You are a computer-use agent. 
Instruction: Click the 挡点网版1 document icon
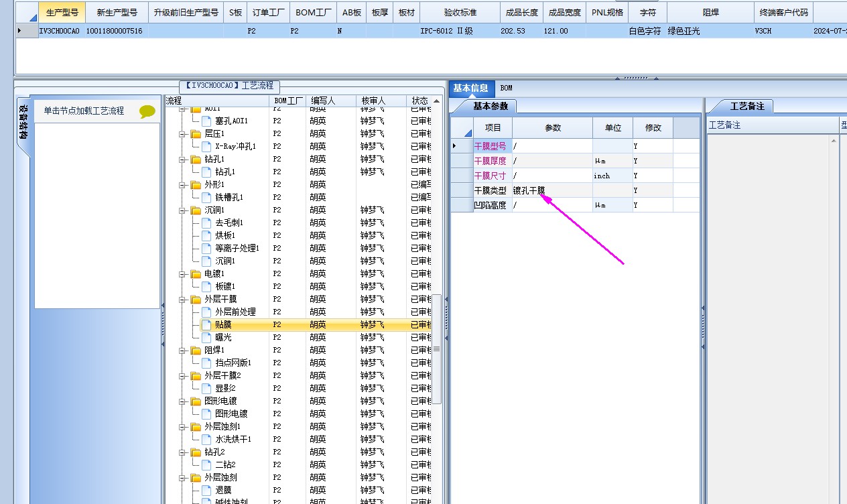pos(206,363)
